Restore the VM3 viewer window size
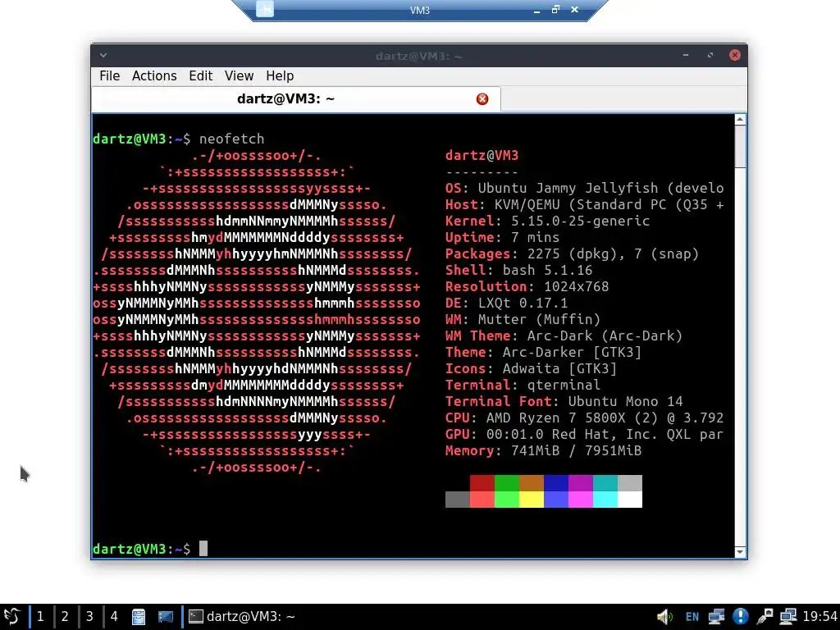Image resolution: width=840 pixels, height=630 pixels. click(x=555, y=10)
